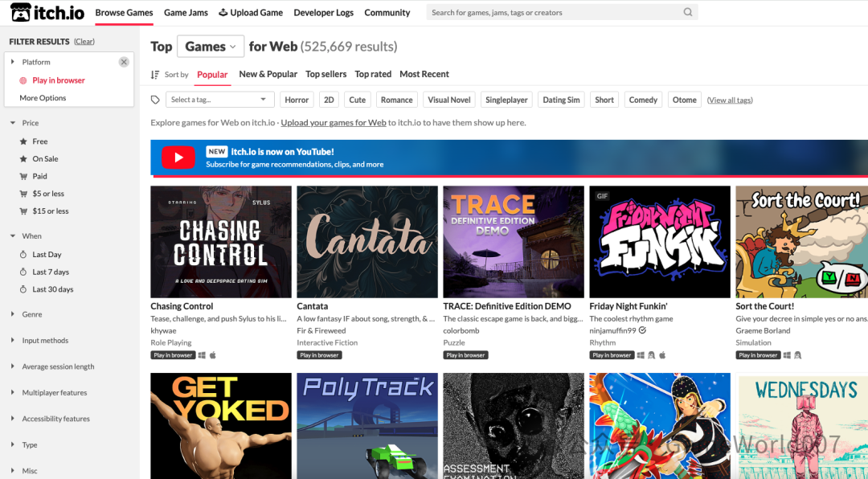The image size is (868, 479).
Task: Click the Windows icon under Sort the Court!
Action: tap(787, 355)
